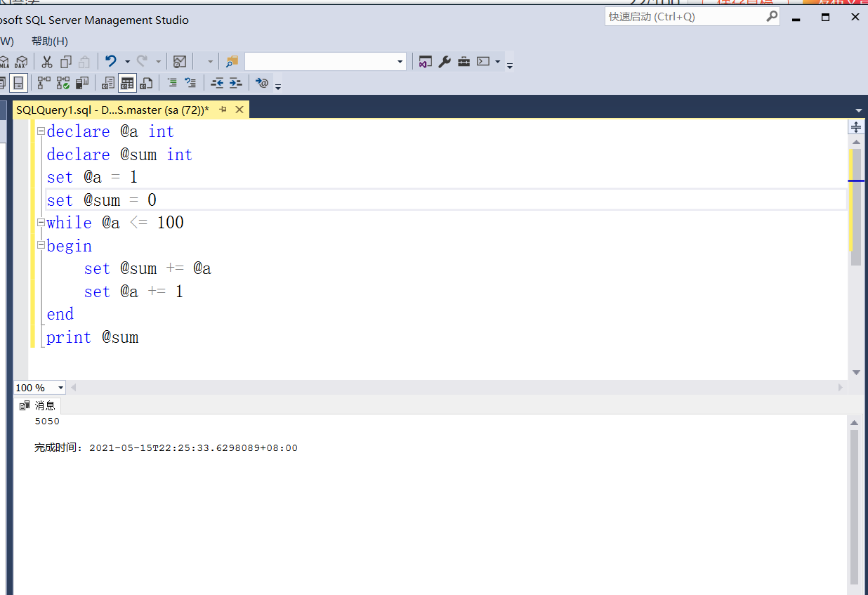Viewport: 868px width, 595px height.
Task: Switch to the 消息 messages tab
Action: pos(38,405)
